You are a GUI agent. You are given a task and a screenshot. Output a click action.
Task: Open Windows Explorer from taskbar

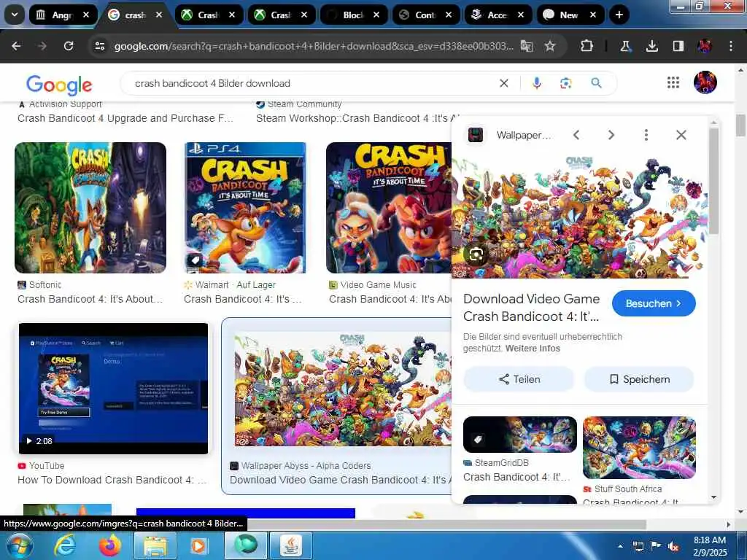[x=155, y=545]
